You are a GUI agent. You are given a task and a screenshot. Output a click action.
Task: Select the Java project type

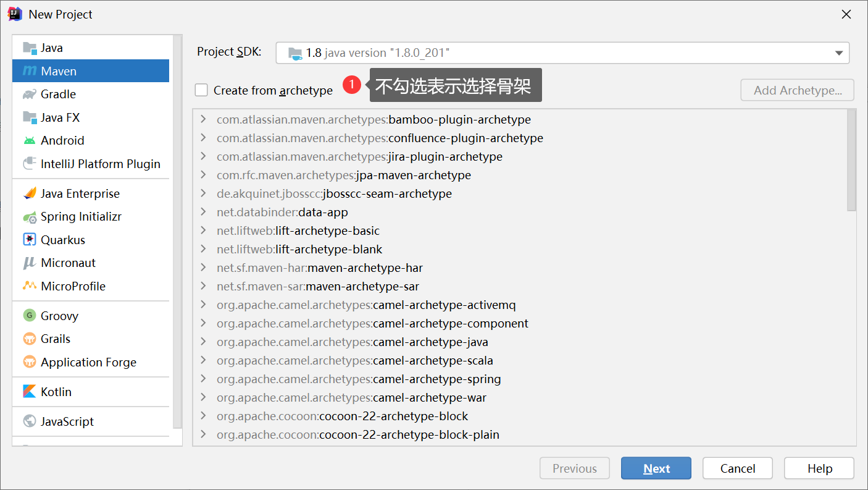point(91,48)
